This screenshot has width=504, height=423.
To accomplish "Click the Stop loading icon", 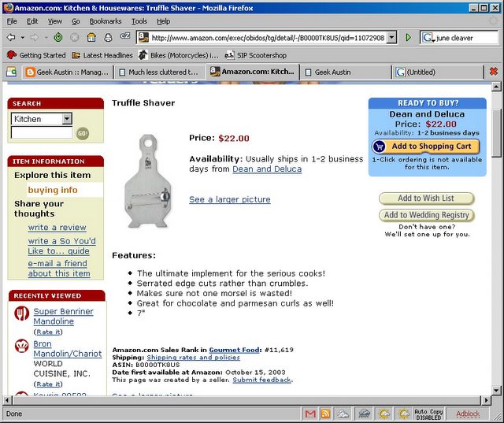I will pos(75,38).
